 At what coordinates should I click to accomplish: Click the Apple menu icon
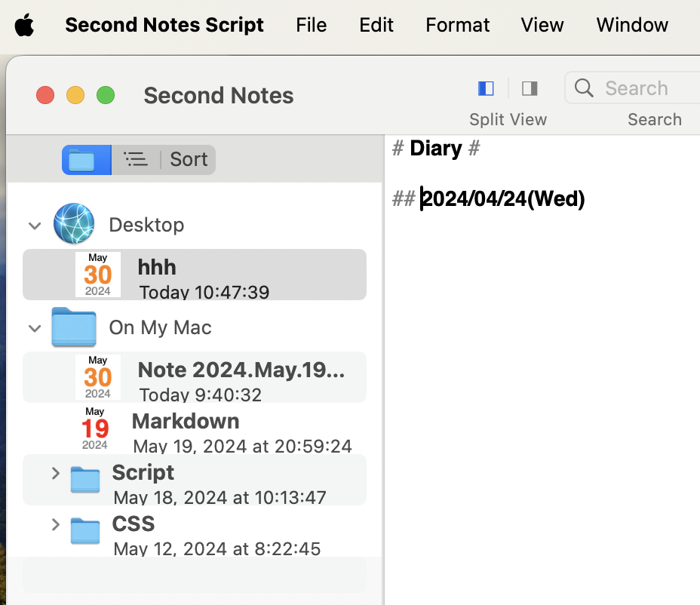24,25
